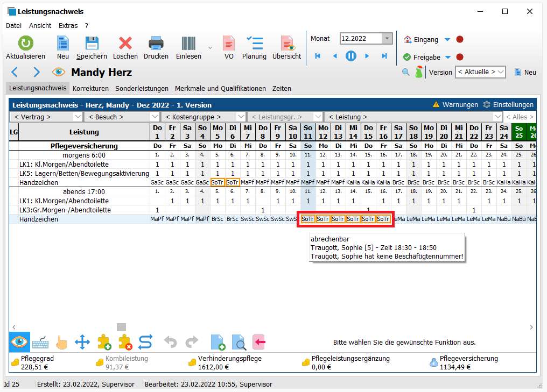This screenshot has height=392, width=547.
Task: Activate the four-arrow move tool
Action: [x=82, y=342]
